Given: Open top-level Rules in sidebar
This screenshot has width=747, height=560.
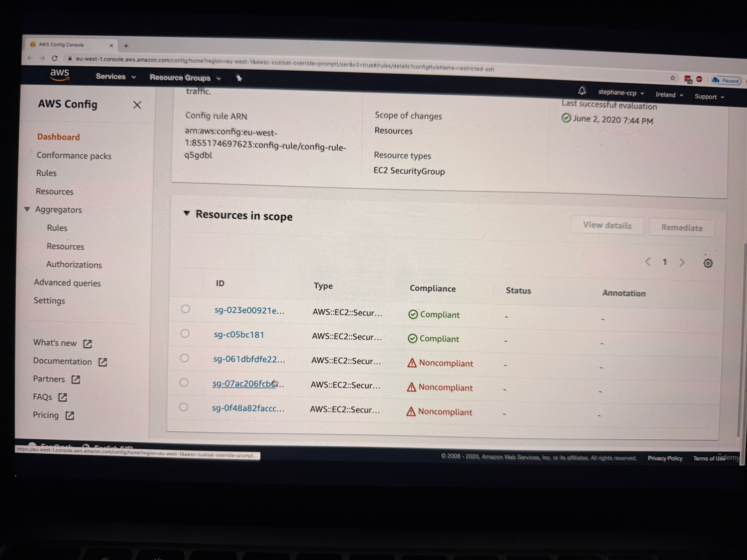Looking at the screenshot, I should pyautogui.click(x=46, y=173).
